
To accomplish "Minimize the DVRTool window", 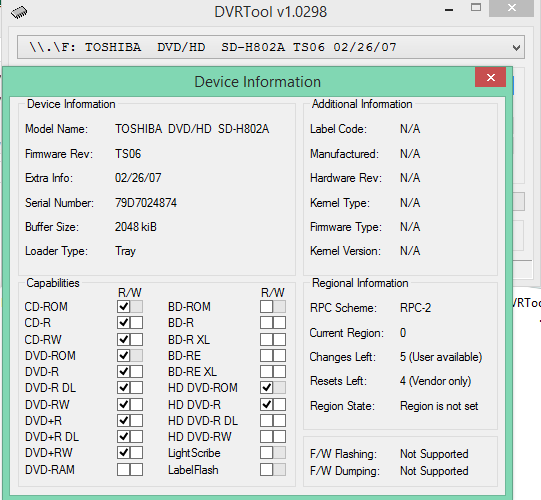I will point(449,10).
